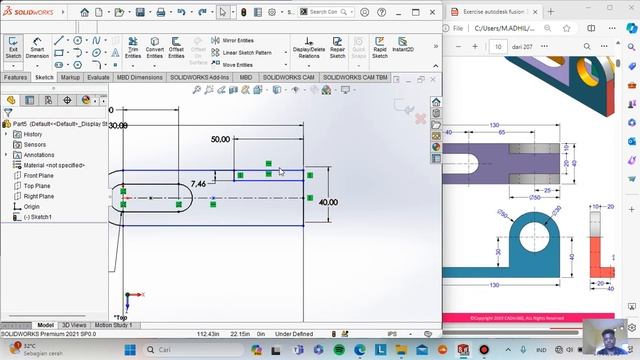Viewport: 640px width, 360px height.
Task: Click the SolidWorks Home icon
Action: pyautogui.click(x=84, y=12)
